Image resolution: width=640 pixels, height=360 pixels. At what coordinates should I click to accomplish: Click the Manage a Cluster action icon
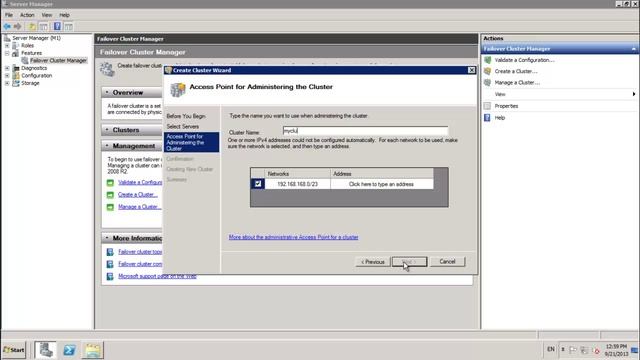(x=487, y=82)
